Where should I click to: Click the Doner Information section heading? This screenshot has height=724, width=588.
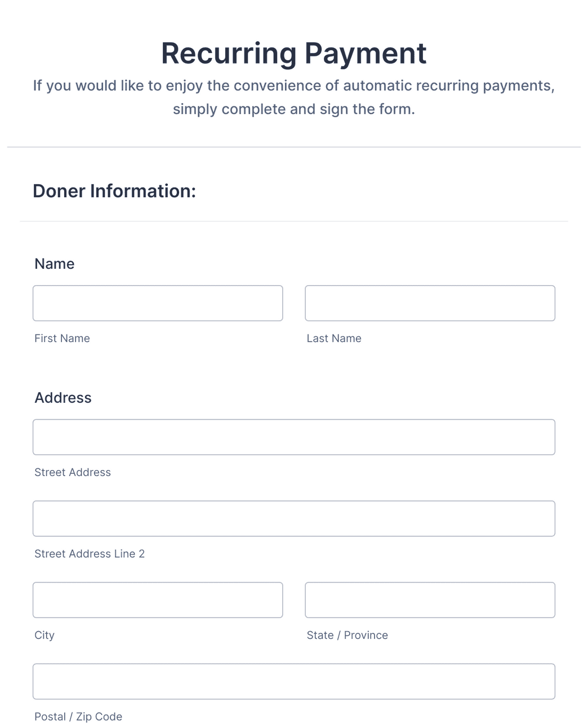(x=114, y=191)
